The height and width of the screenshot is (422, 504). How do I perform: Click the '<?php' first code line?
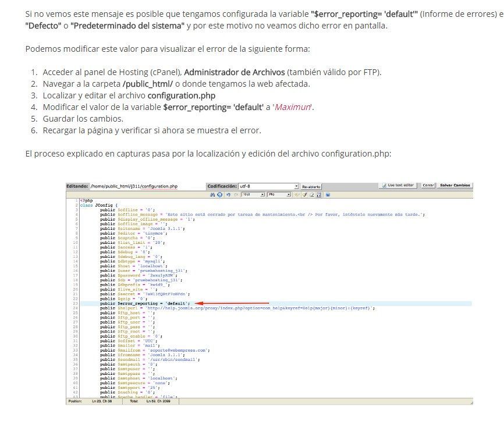[x=86, y=201]
